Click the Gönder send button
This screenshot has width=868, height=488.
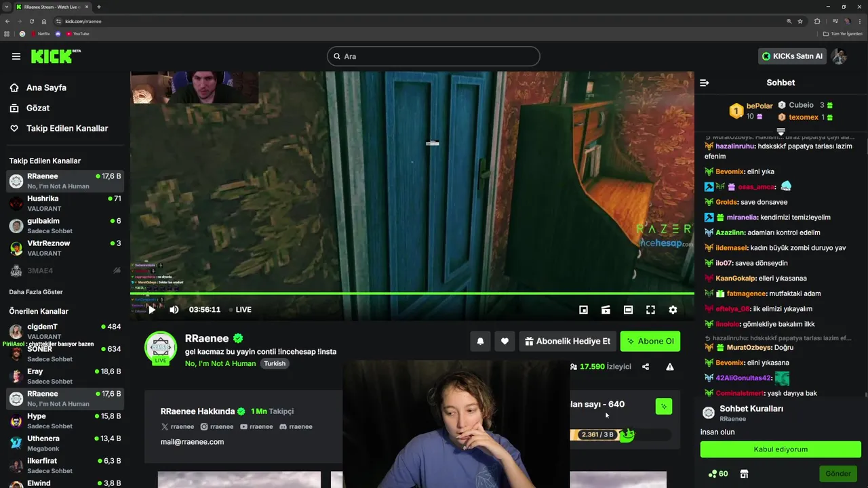838,474
